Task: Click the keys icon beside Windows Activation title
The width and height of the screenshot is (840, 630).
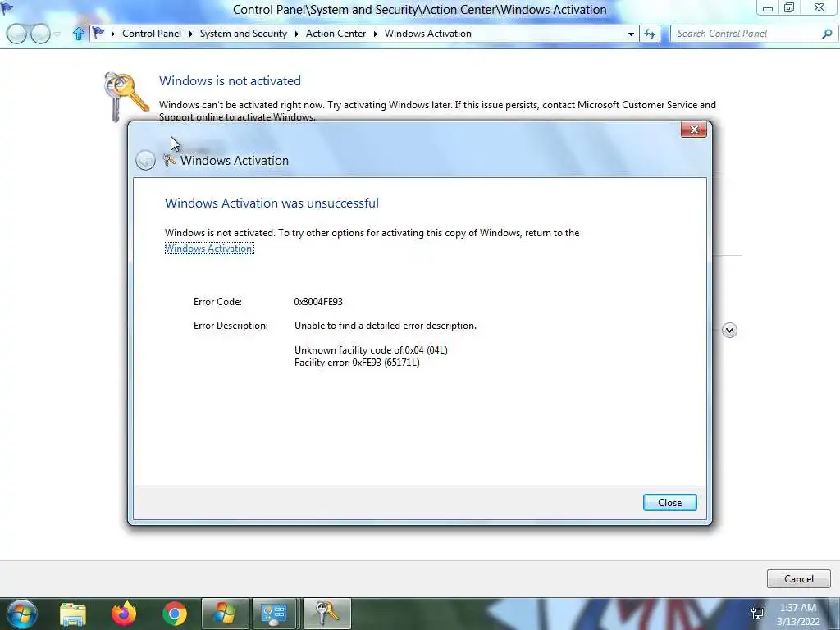Action: [x=169, y=160]
